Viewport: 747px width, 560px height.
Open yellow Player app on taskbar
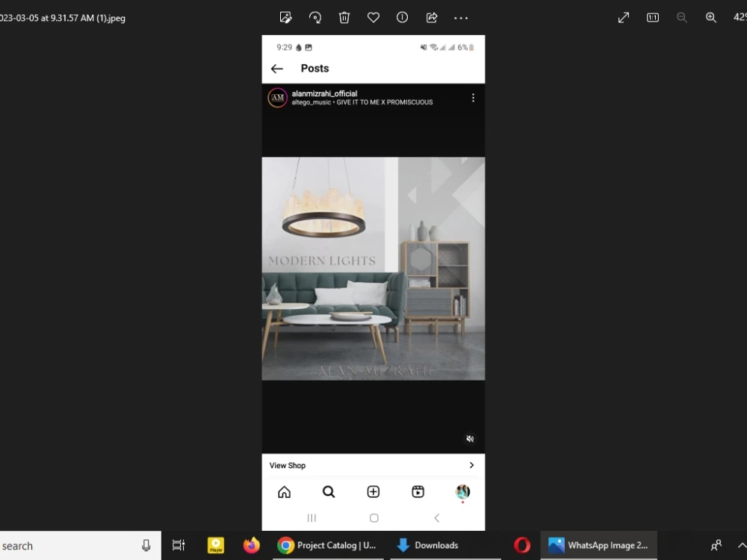216,545
